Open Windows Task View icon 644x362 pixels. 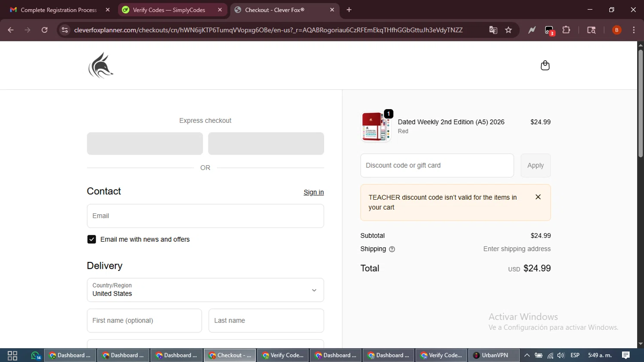(12, 356)
